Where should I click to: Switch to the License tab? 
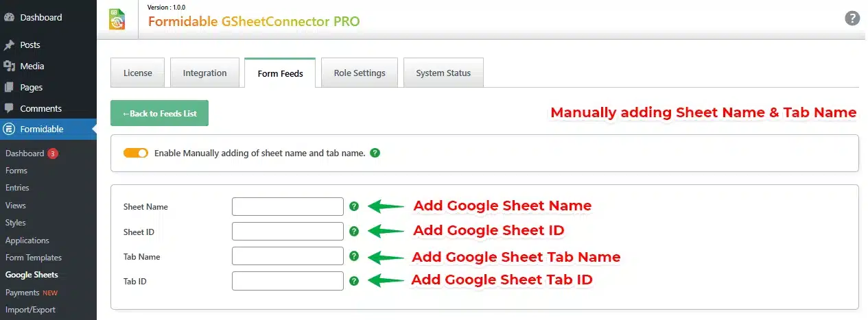(138, 73)
